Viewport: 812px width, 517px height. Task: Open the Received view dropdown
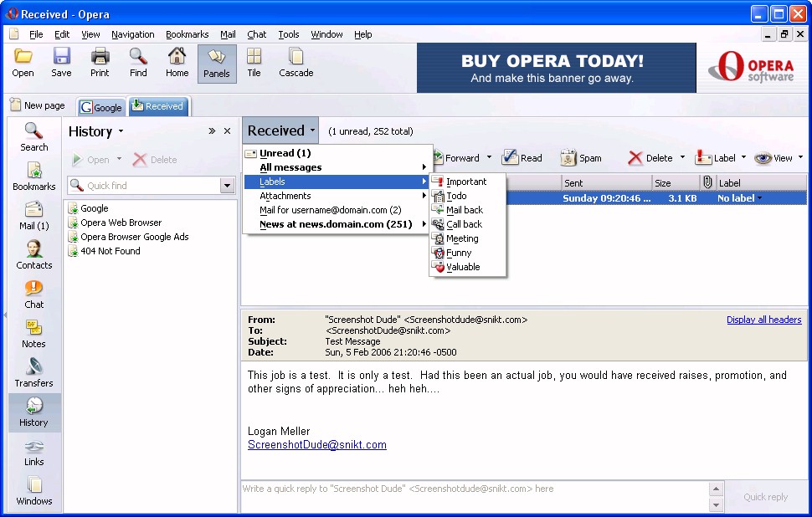pyautogui.click(x=280, y=131)
